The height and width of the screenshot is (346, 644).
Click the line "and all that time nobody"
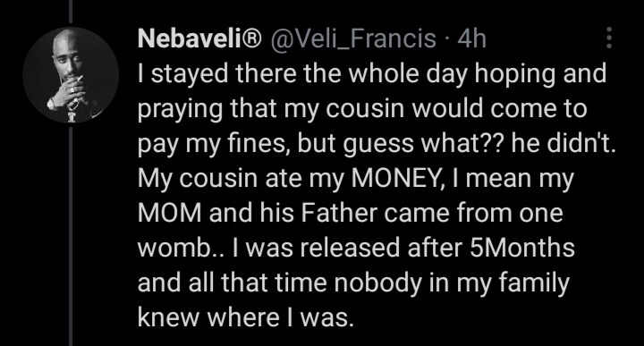[274, 283]
